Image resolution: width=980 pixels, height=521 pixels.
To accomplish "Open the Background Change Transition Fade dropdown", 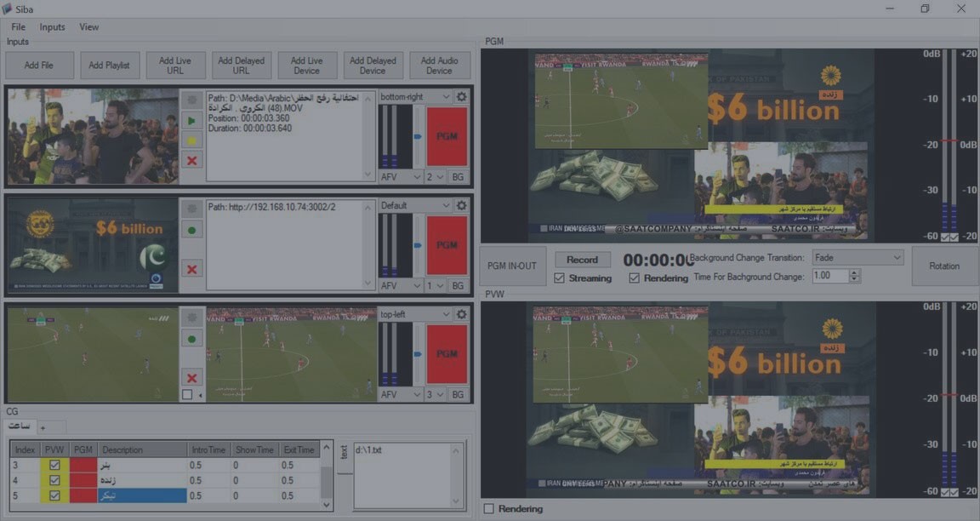I will click(857, 257).
